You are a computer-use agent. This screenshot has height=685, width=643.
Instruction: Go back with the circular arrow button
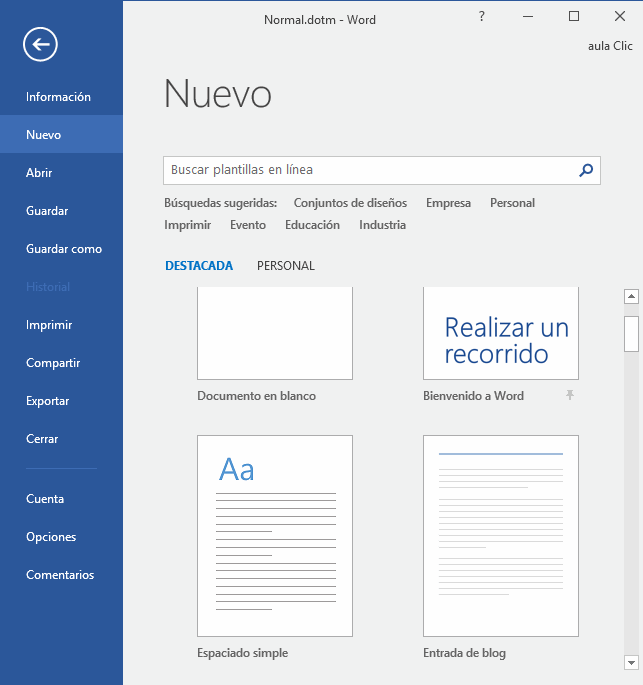[40, 44]
